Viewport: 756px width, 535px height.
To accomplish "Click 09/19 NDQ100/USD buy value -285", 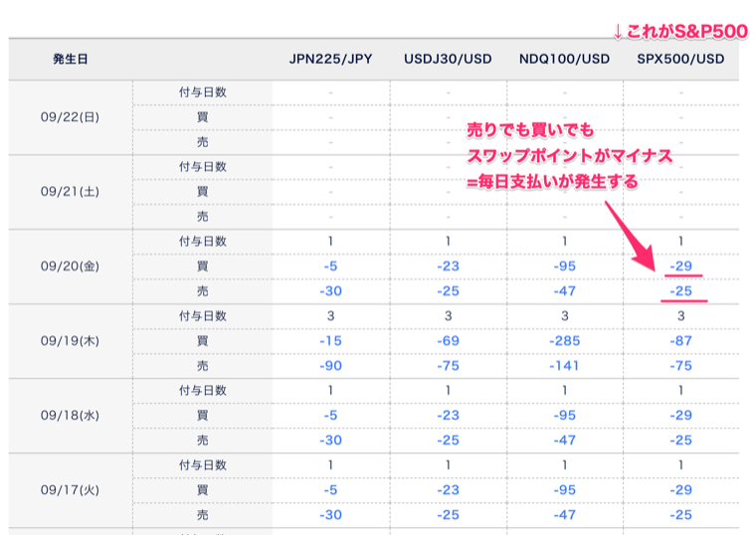I will coord(565,341).
